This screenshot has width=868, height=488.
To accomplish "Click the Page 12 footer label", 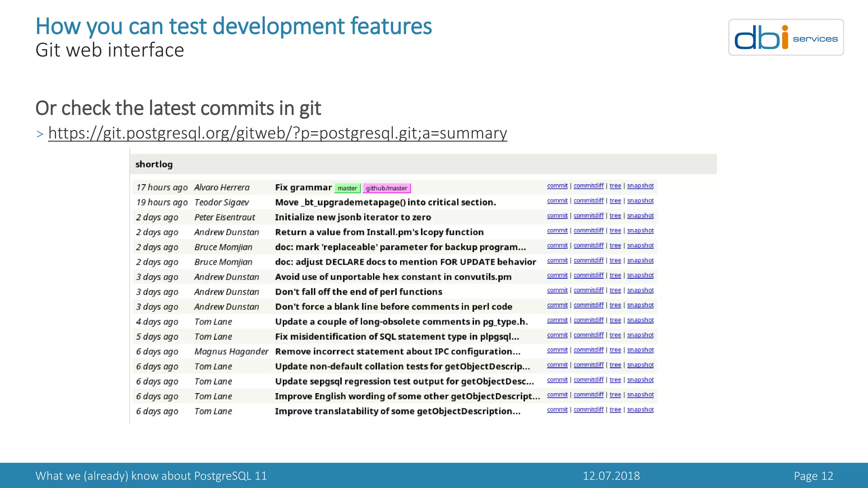I will tap(813, 476).
